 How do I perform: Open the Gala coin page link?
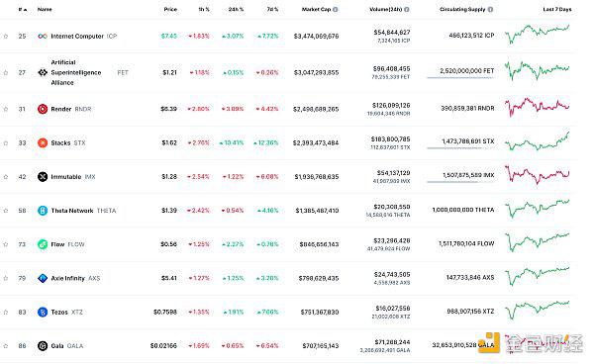57,346
